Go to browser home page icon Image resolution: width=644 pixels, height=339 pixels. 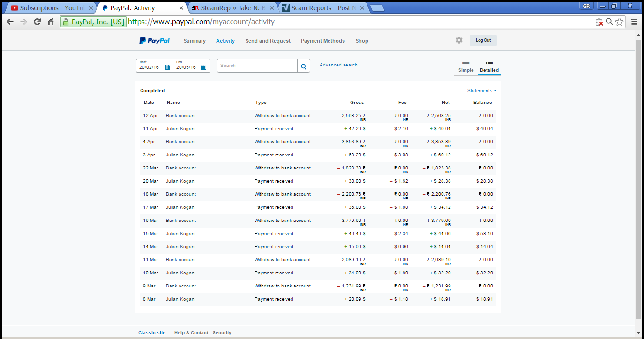click(51, 22)
